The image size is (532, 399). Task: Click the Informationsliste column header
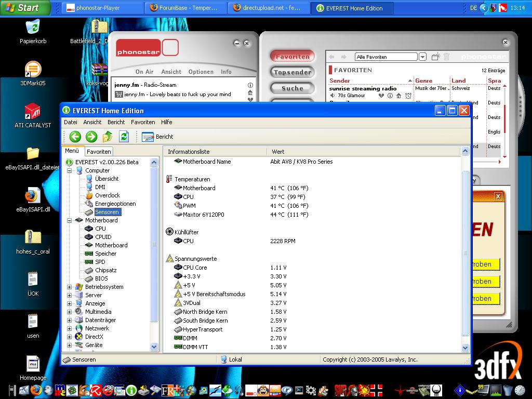[215, 152]
